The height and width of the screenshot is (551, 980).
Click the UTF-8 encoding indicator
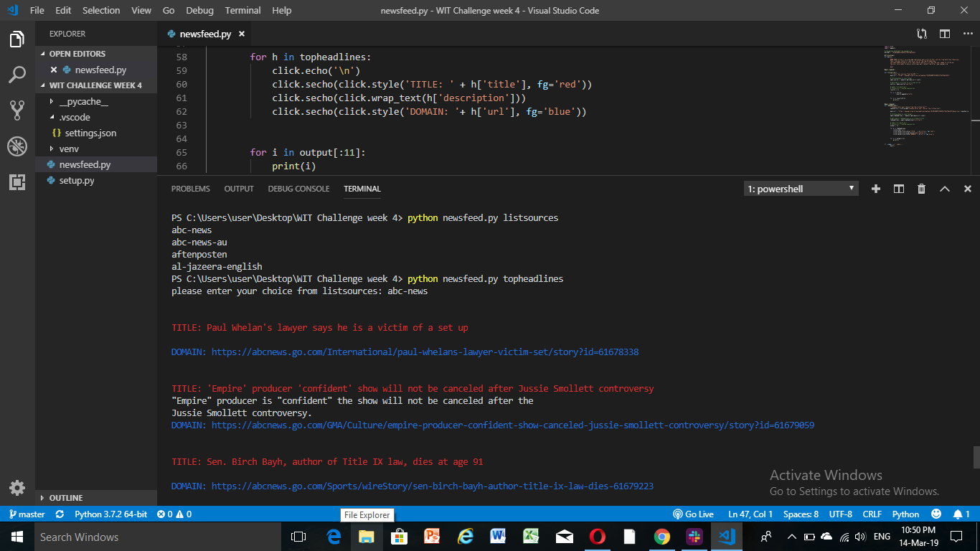[x=840, y=514]
